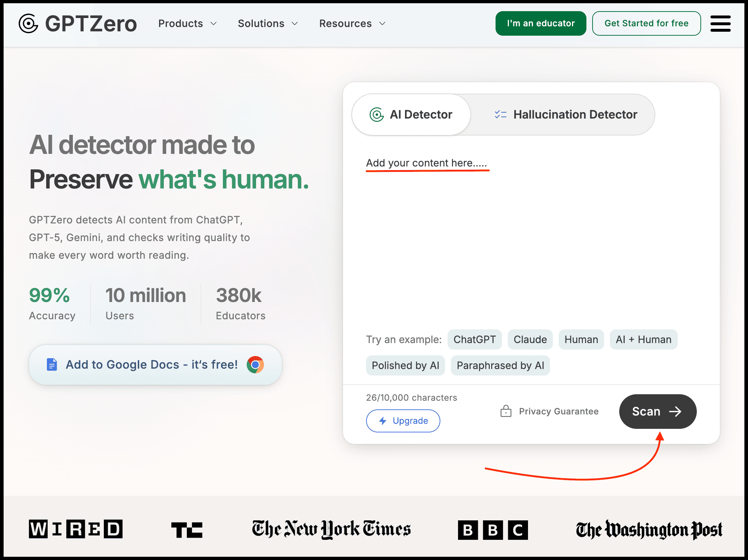Switch to the Hallucination Detector tab
This screenshot has width=748, height=560.
point(566,115)
